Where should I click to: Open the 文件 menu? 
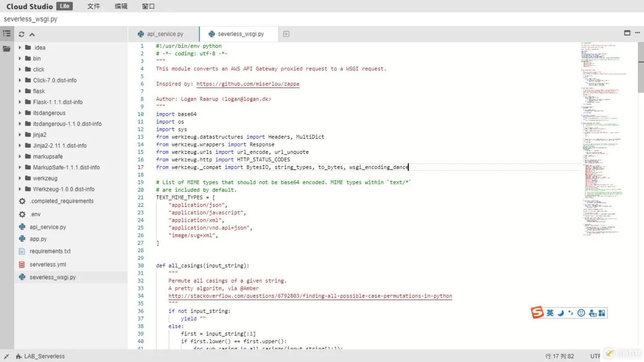[x=93, y=6]
